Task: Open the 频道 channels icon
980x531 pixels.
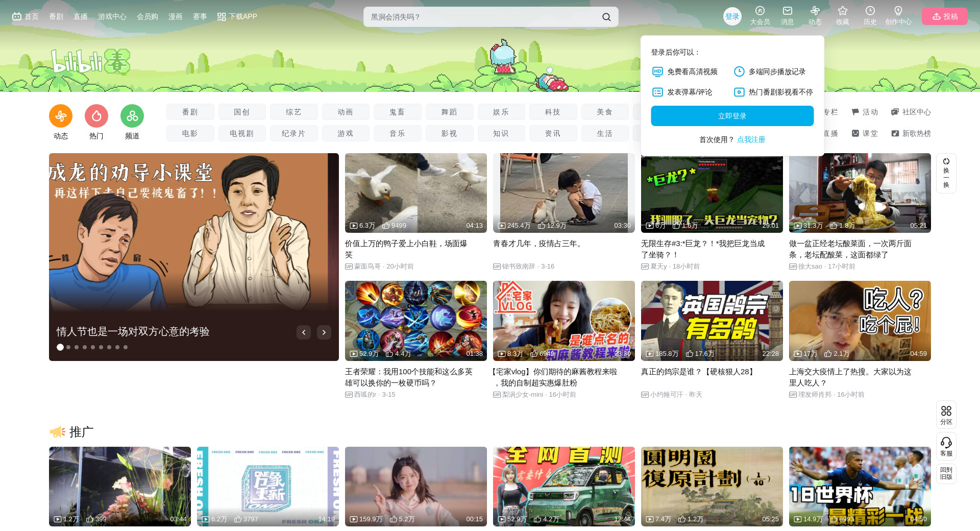Action: click(132, 116)
